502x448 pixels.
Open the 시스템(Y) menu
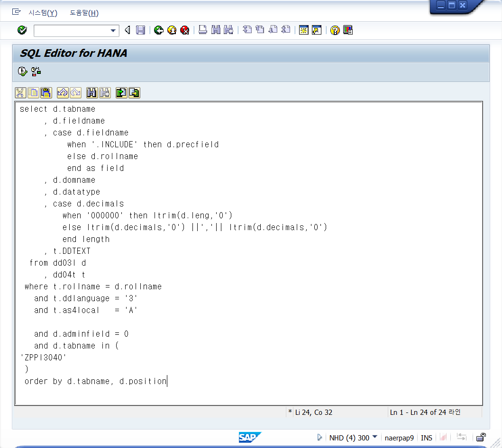43,13
